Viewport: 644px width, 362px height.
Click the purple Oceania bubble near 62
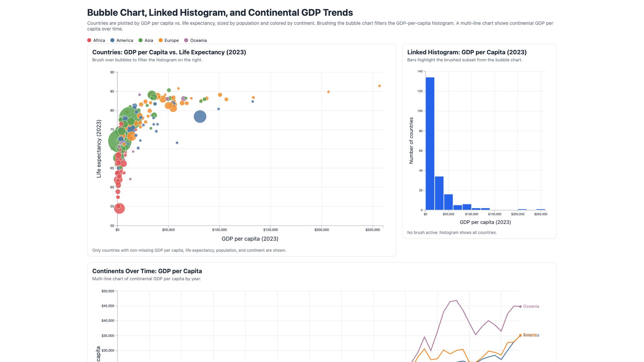click(x=130, y=179)
